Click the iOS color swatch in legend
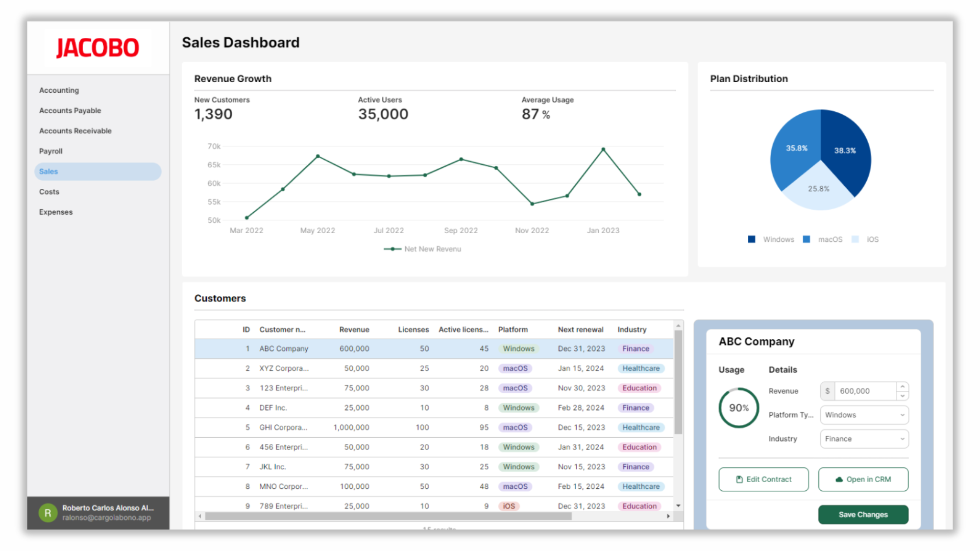Viewport: 980px width, 551px height. (855, 239)
